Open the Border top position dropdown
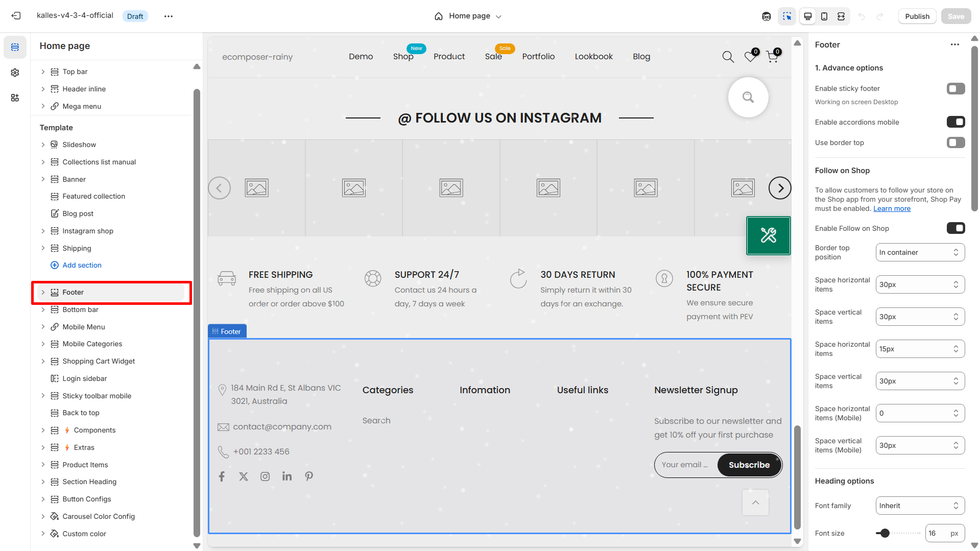Image resolution: width=980 pixels, height=551 pixels. 919,252
